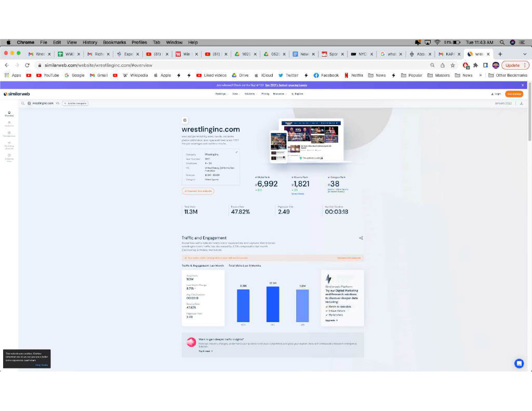Open the Netflix bookmark

pos(353,75)
